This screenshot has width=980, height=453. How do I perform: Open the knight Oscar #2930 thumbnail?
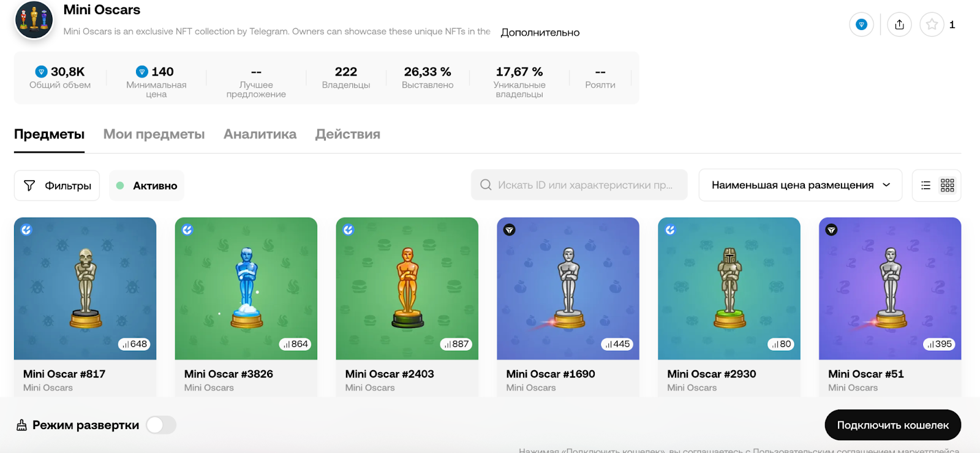[729, 289]
